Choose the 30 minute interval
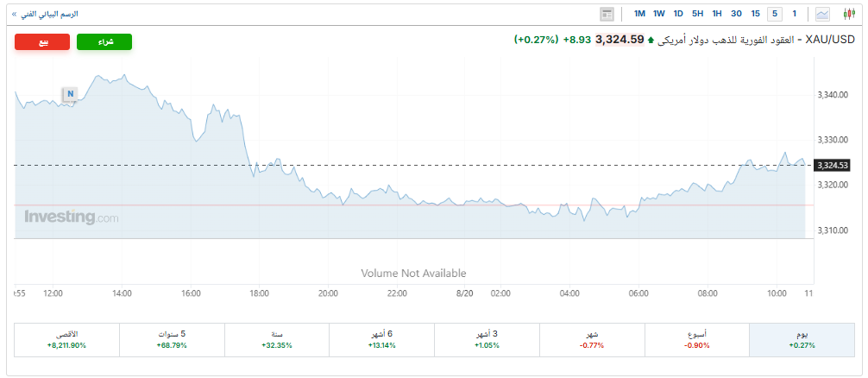Viewport: 868px width, 378px height. tap(736, 14)
